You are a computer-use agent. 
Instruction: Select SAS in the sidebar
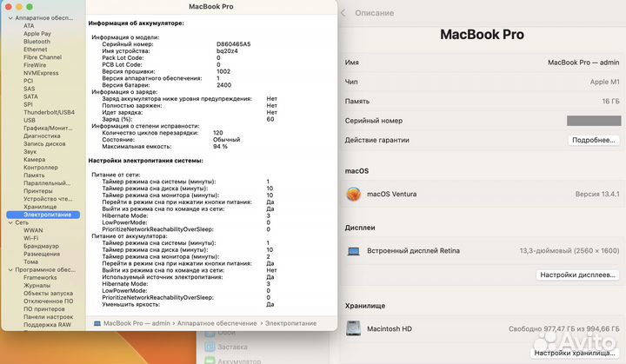point(29,89)
